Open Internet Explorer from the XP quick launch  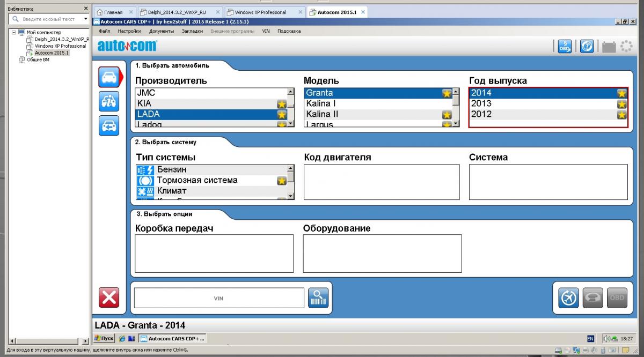(x=122, y=339)
